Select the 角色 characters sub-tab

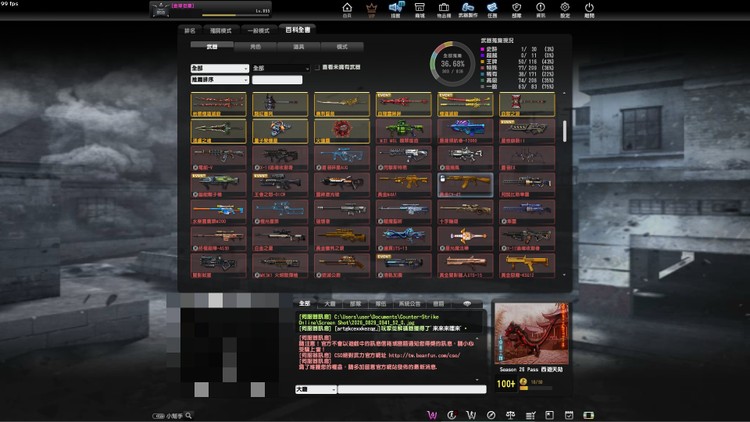coord(255,46)
